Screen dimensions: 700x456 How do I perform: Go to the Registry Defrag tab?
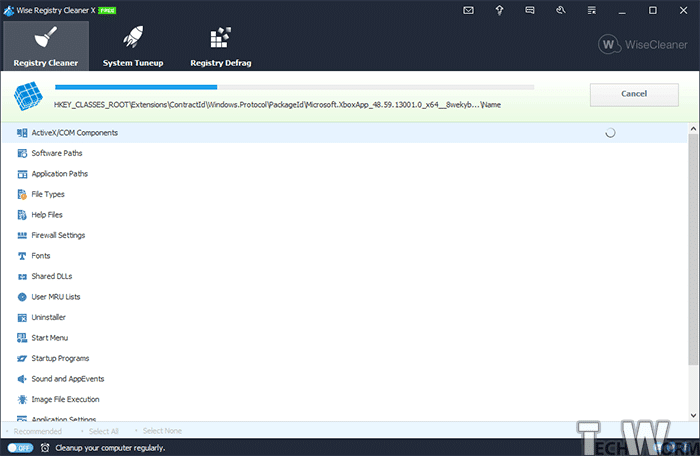(220, 46)
